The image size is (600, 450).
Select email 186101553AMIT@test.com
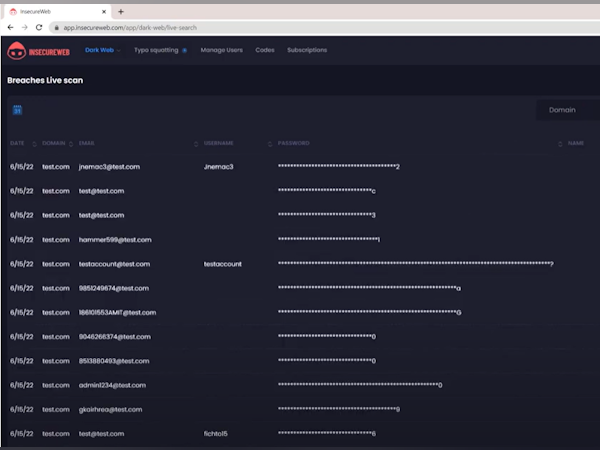[x=117, y=313]
